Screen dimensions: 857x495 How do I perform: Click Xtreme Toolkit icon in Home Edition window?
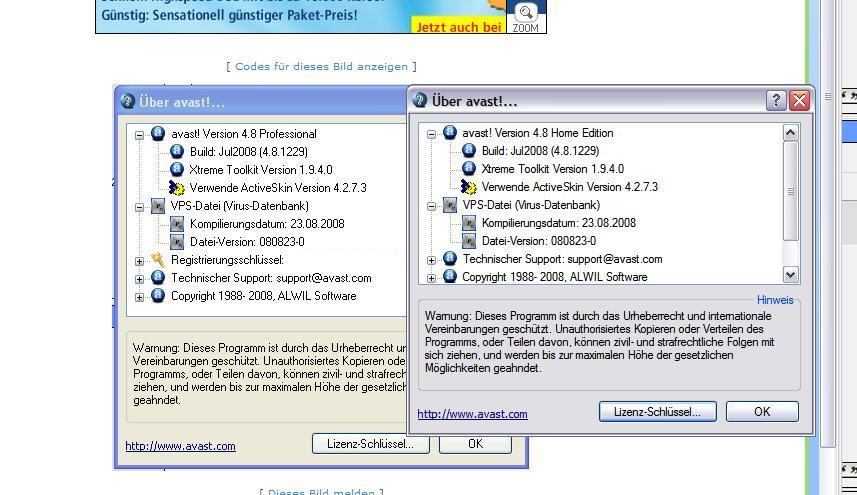pos(468,168)
